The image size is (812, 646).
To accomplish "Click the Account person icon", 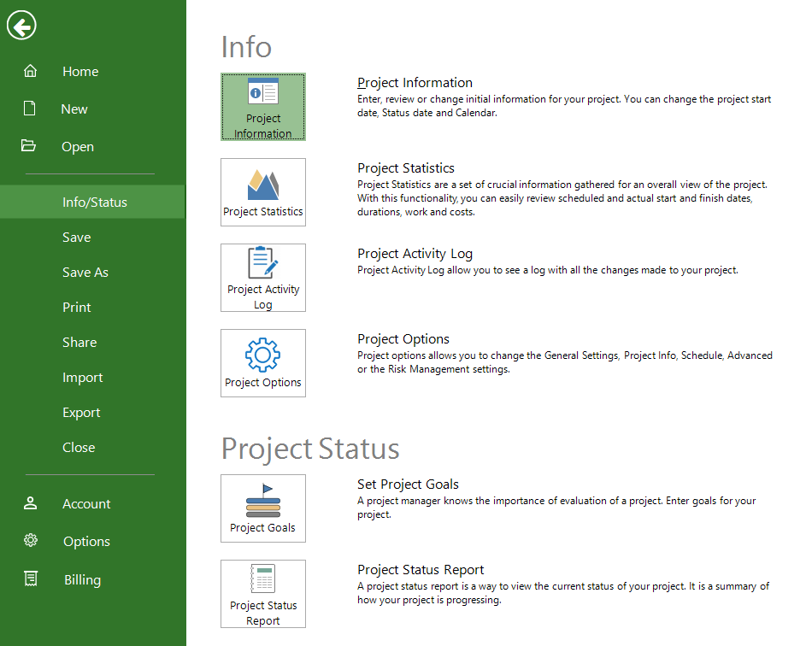I will coord(31,503).
